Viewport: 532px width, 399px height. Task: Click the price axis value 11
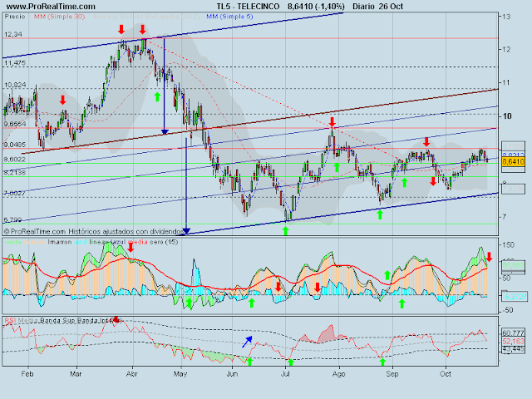tap(506, 82)
